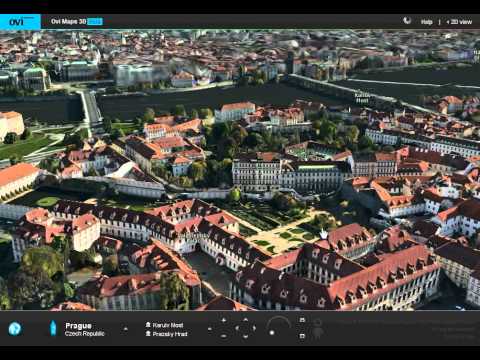
Task: Click the blue globe icon
Action: [15, 329]
